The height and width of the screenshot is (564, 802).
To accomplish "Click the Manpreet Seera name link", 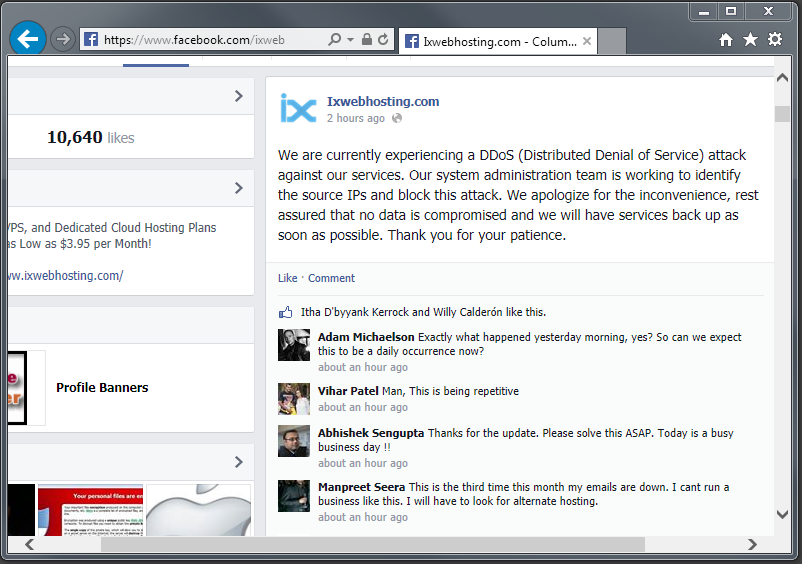I will click(x=362, y=487).
